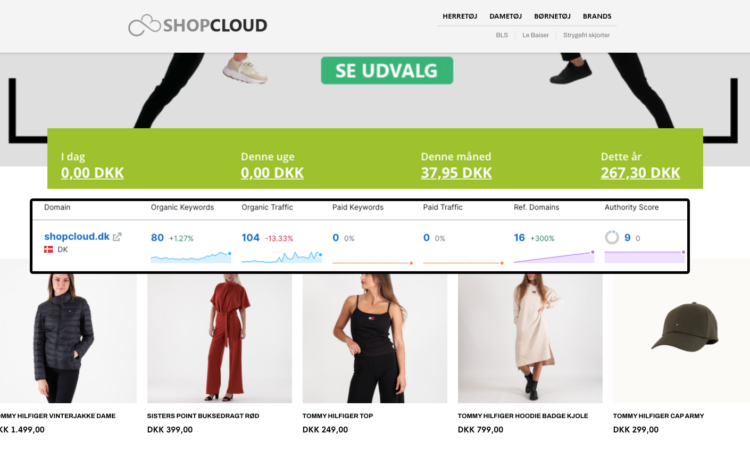The width and height of the screenshot is (750, 450).
Task: Open the Denne måned 37,95 DKK amount
Action: [x=456, y=173]
